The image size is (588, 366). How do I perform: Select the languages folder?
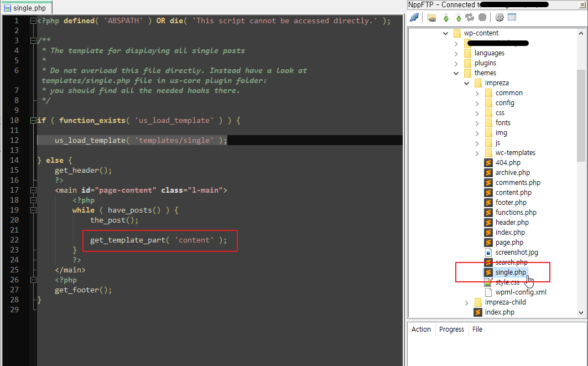(490, 53)
